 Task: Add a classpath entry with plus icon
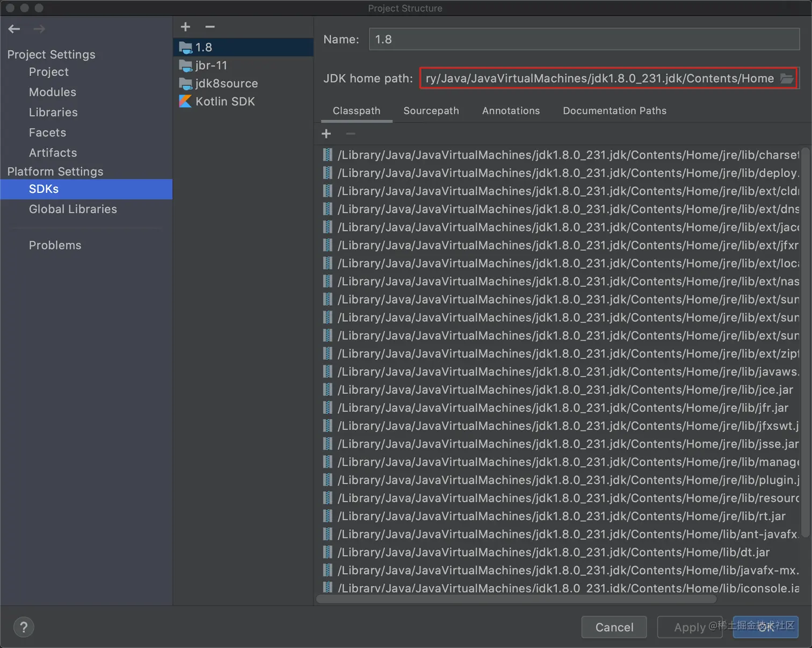[x=326, y=134]
